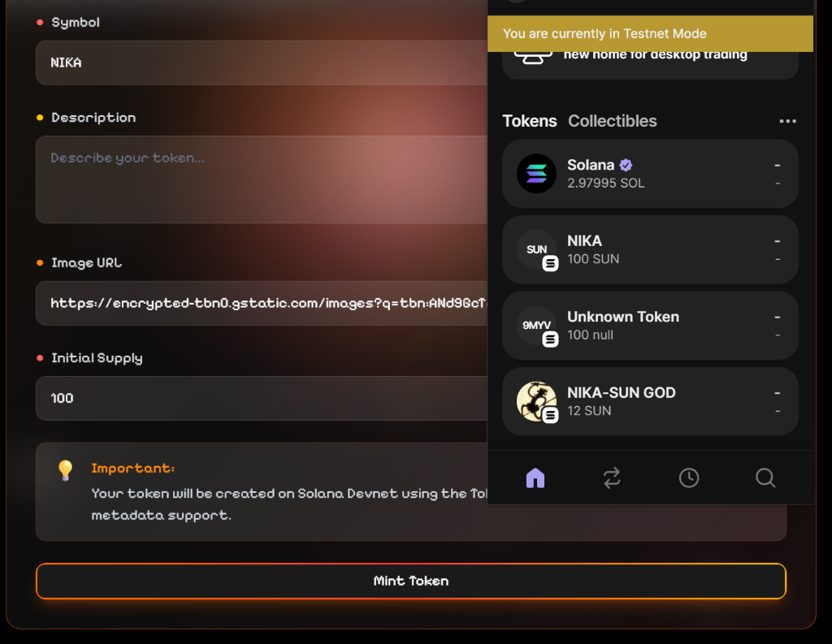
Task: Switch to the Collectibles tab
Action: [612, 121]
